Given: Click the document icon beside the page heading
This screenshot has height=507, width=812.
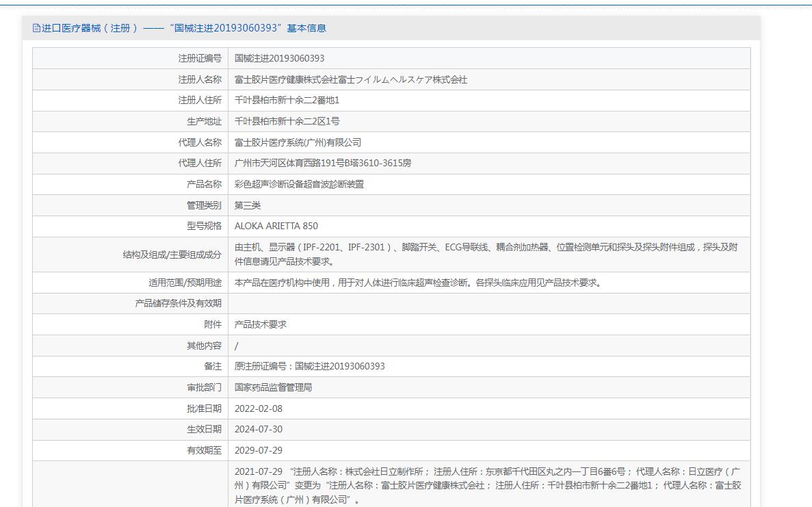Looking at the screenshot, I should coord(36,28).
